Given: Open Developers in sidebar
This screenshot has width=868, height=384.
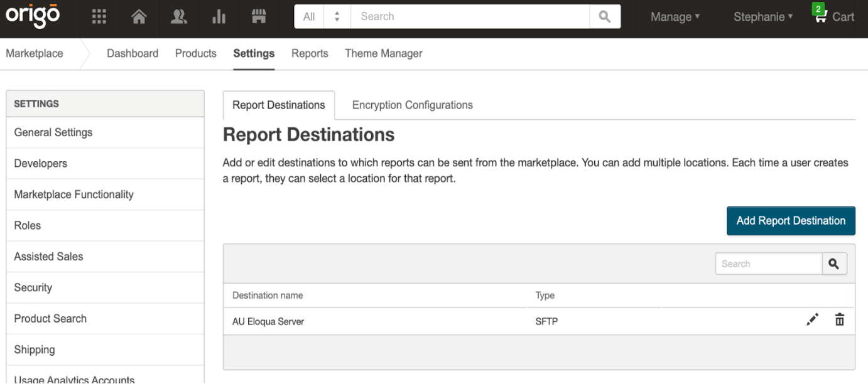Looking at the screenshot, I should click(x=106, y=163).
